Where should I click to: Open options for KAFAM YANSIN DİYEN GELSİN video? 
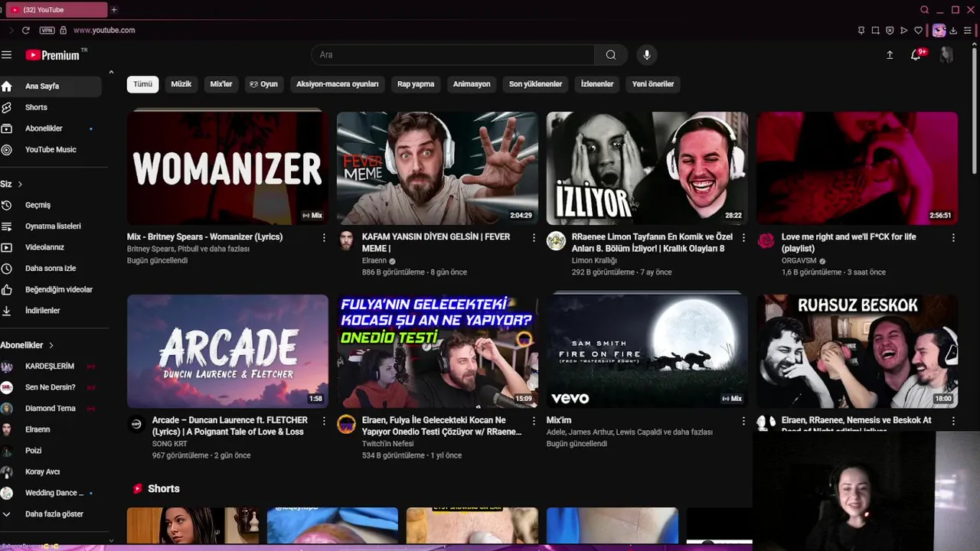pos(534,238)
